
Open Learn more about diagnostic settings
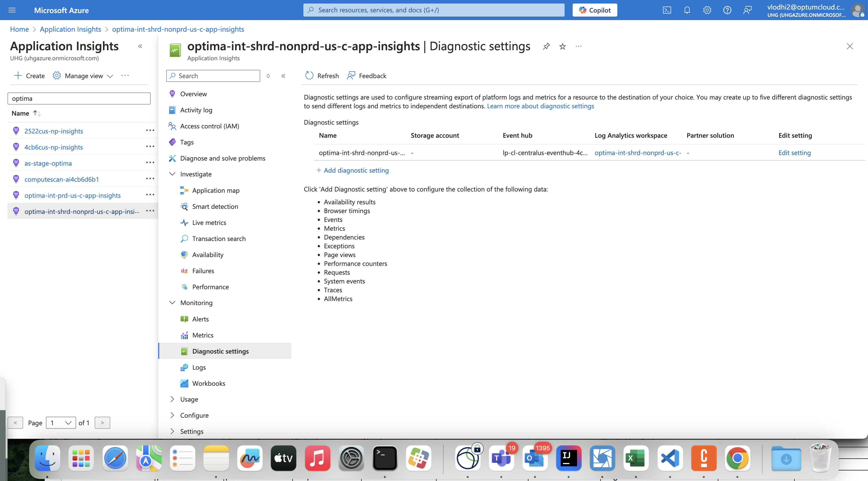540,106
